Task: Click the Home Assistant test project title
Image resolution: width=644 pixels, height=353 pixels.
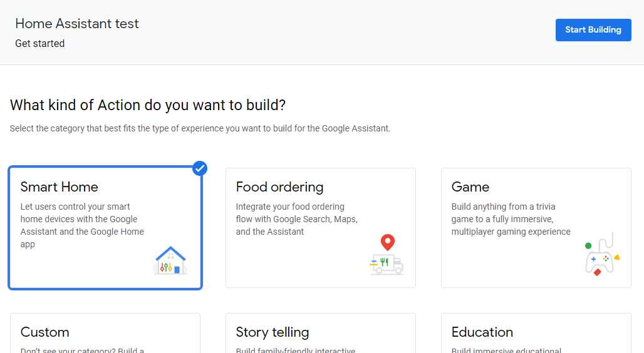Action: [x=77, y=24]
